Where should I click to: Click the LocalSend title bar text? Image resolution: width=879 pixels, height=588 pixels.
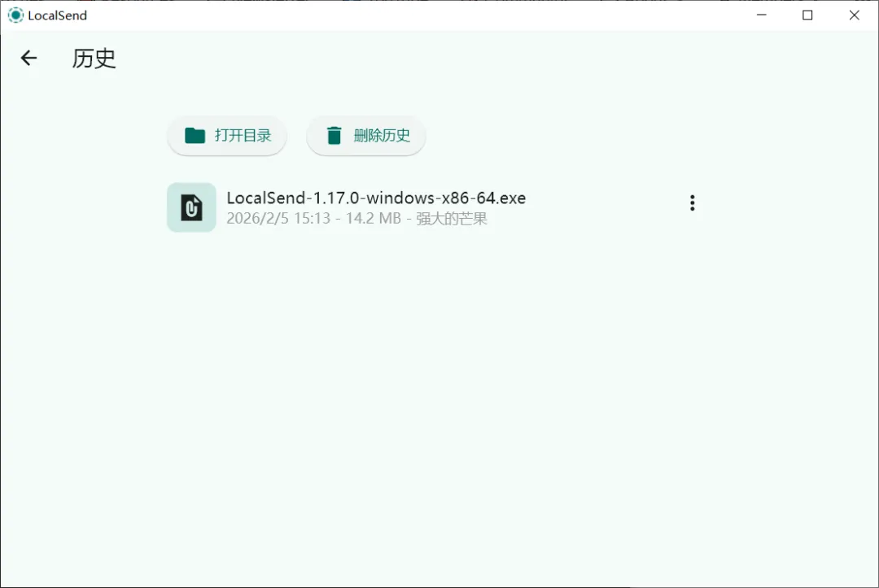click(57, 15)
